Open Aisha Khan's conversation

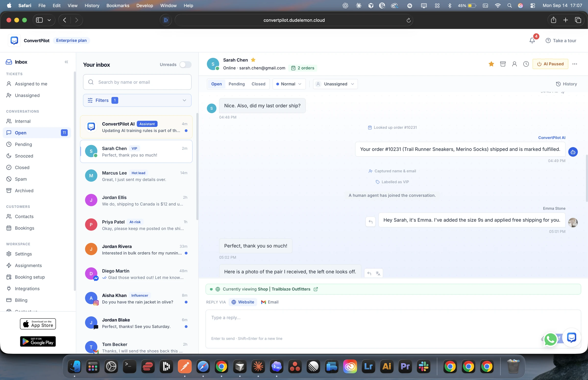(x=136, y=299)
